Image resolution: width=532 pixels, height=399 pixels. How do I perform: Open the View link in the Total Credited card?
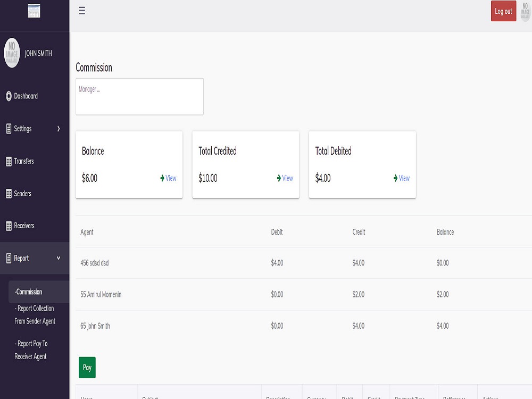coord(288,178)
